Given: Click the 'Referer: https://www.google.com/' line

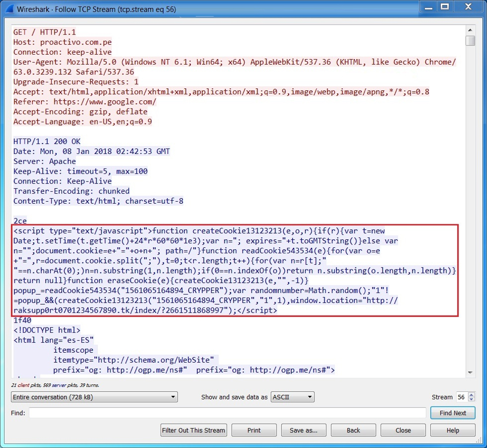Looking at the screenshot, I should point(85,102).
